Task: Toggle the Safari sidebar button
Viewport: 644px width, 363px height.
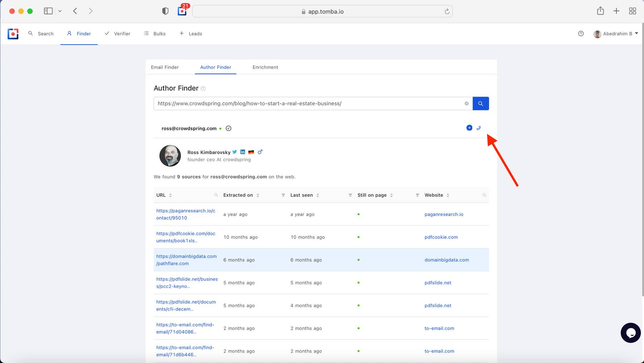Action: [x=48, y=11]
